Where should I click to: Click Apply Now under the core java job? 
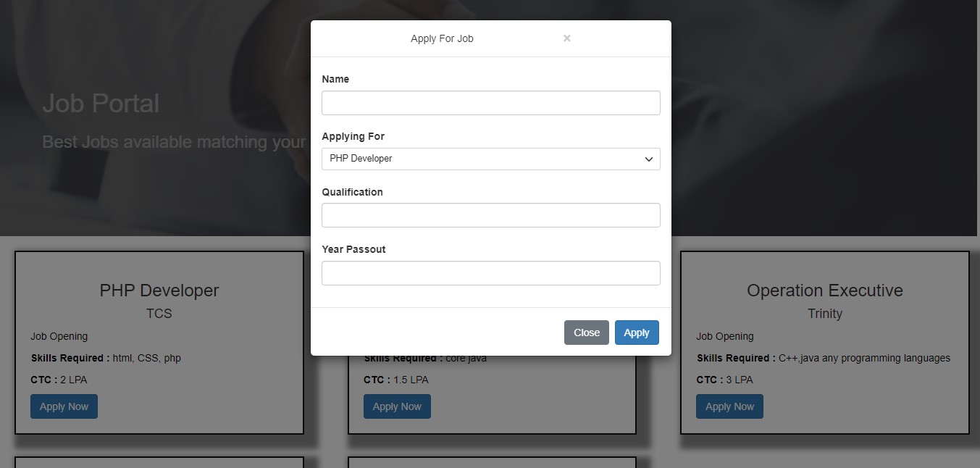397,406
